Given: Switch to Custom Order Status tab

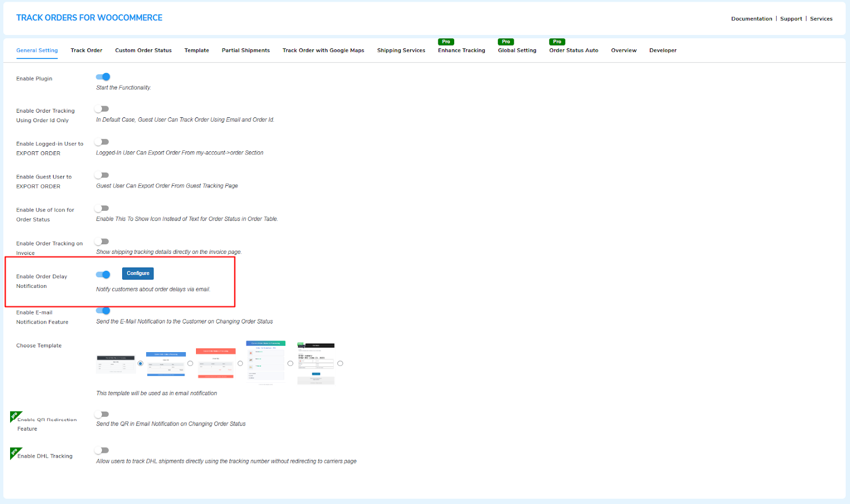Looking at the screenshot, I should pyautogui.click(x=143, y=50).
